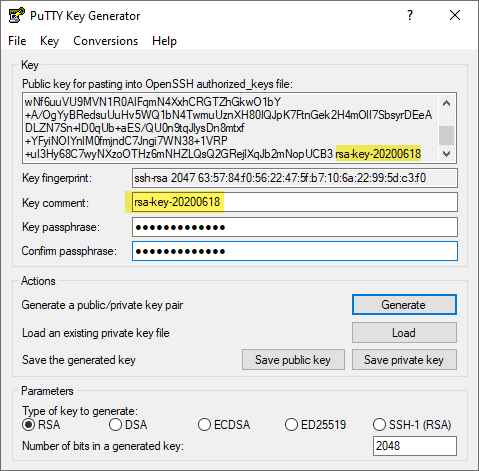Click the Generate button
The width and height of the screenshot is (479, 471).
pyautogui.click(x=404, y=305)
